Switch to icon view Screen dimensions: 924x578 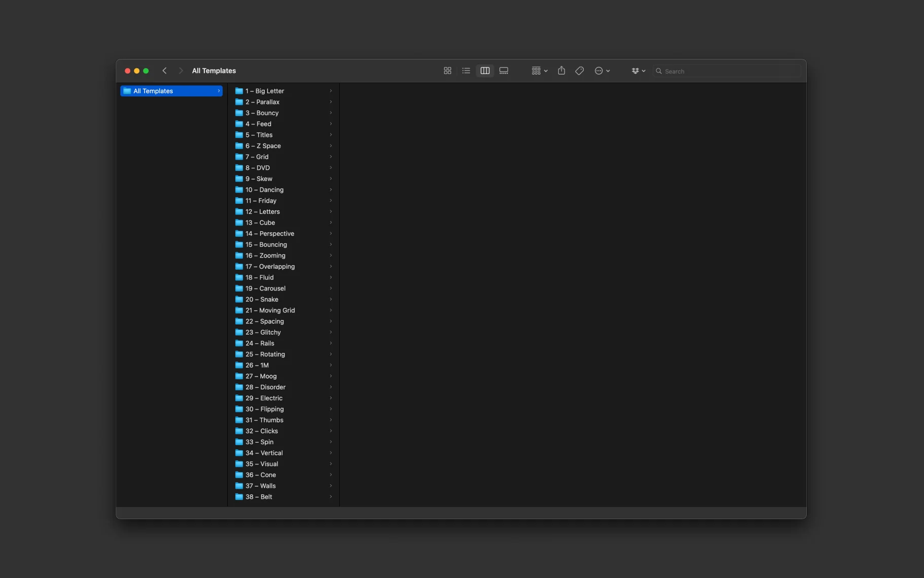tap(447, 71)
